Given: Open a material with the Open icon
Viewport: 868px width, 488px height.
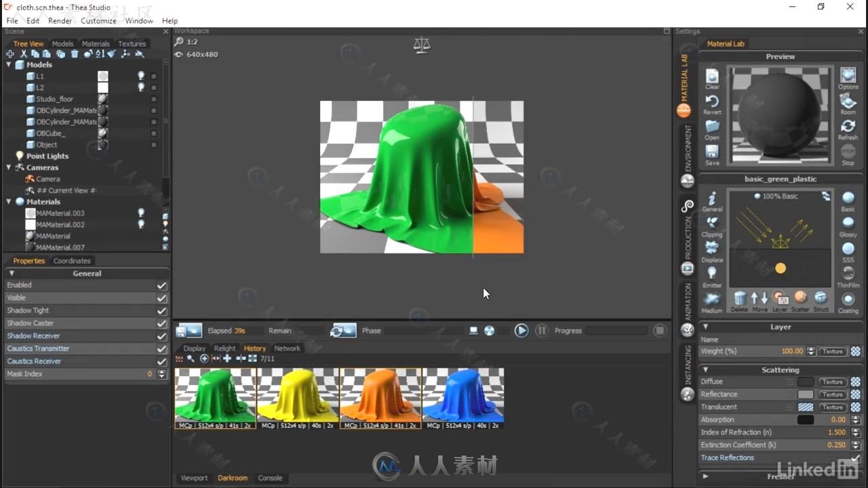Looking at the screenshot, I should pyautogui.click(x=712, y=127).
